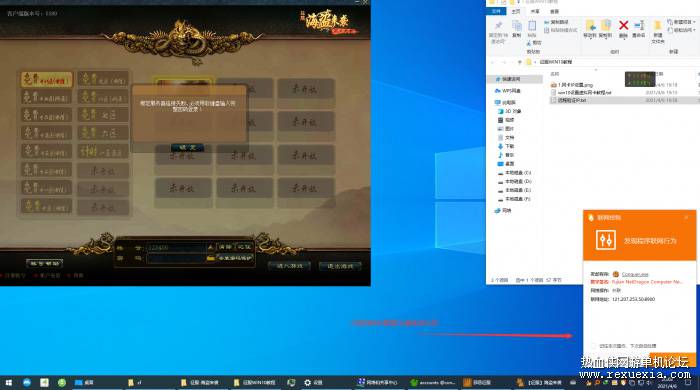Click the red Delete X icon in ribbon
The image size is (700, 390).
coord(623,25)
